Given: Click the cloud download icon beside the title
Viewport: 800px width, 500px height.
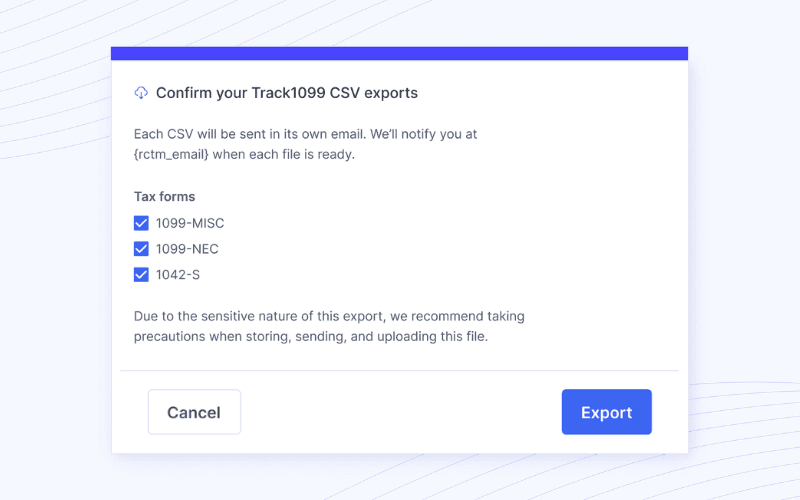Looking at the screenshot, I should coord(141,93).
